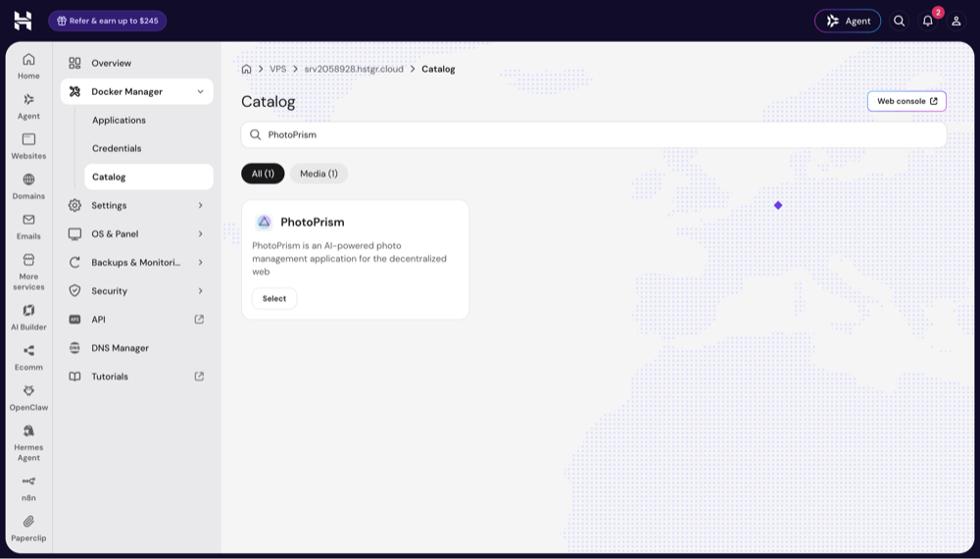Collapse the Docker Manager chevron

pyautogui.click(x=200, y=92)
